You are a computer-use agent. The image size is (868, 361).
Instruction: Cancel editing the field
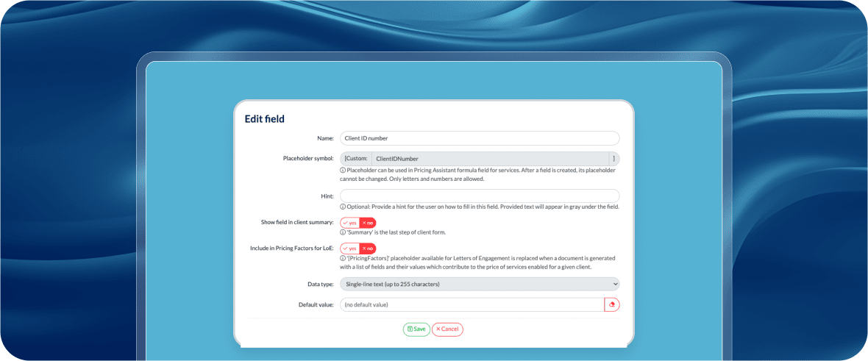[x=447, y=329]
